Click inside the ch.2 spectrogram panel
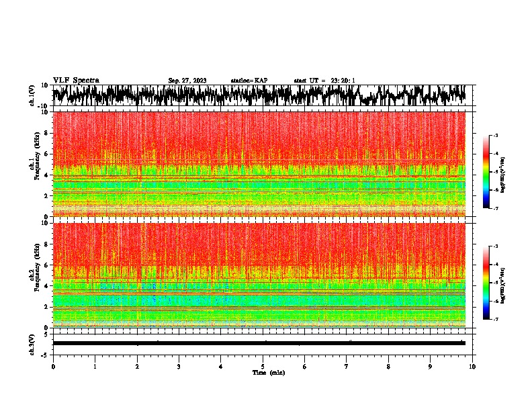Image resolution: width=532 pixels, height=411 pixels. 259,275
